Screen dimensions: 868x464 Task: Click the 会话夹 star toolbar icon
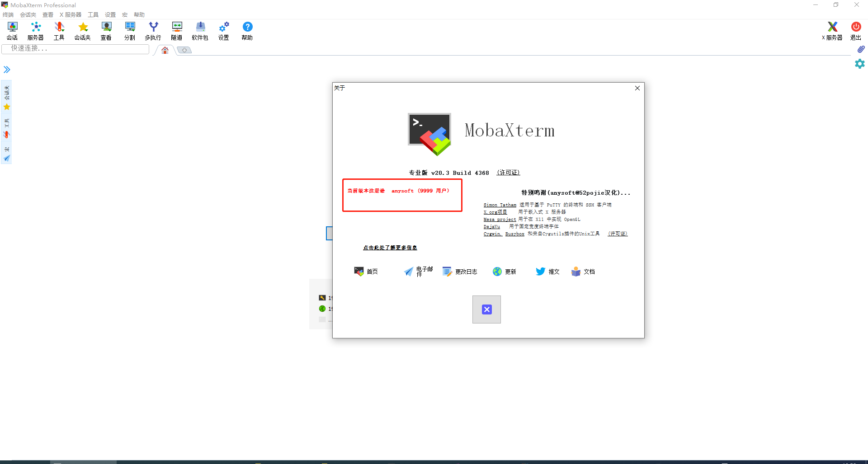[83, 31]
